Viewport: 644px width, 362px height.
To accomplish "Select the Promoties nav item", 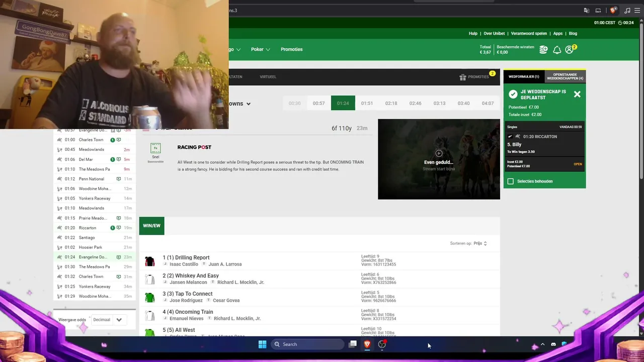I will pos(292,49).
